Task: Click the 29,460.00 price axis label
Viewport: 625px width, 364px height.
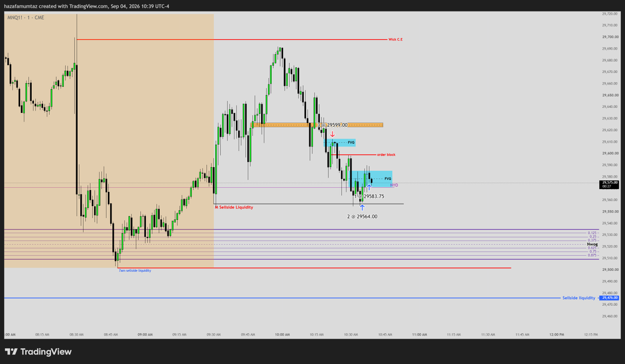Action: click(x=609, y=316)
